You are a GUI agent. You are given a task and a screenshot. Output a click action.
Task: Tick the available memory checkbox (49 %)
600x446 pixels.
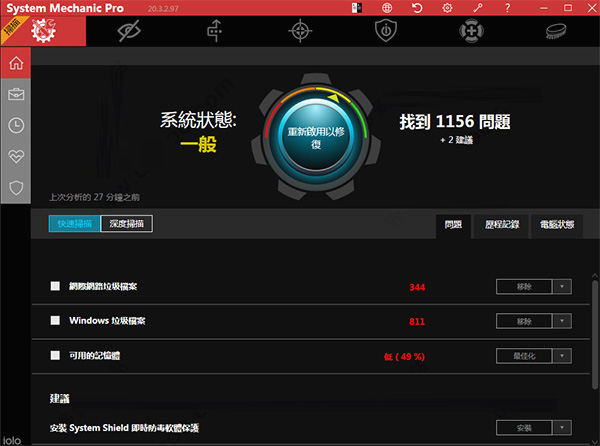point(55,355)
